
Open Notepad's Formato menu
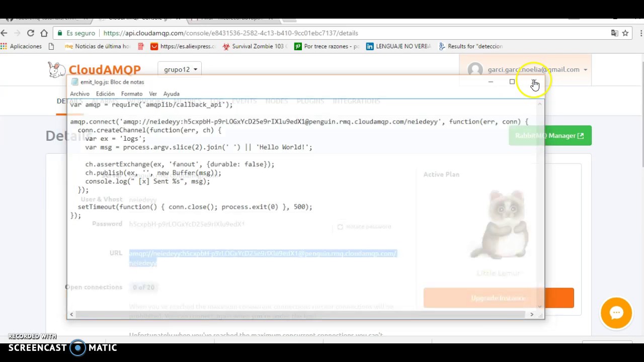[x=132, y=94]
